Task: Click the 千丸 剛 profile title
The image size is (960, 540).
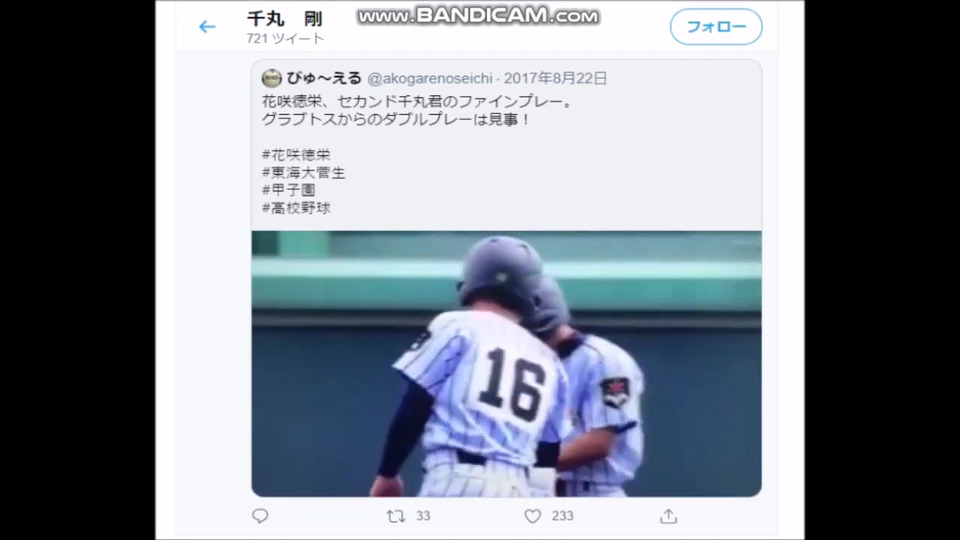Action: [x=285, y=19]
